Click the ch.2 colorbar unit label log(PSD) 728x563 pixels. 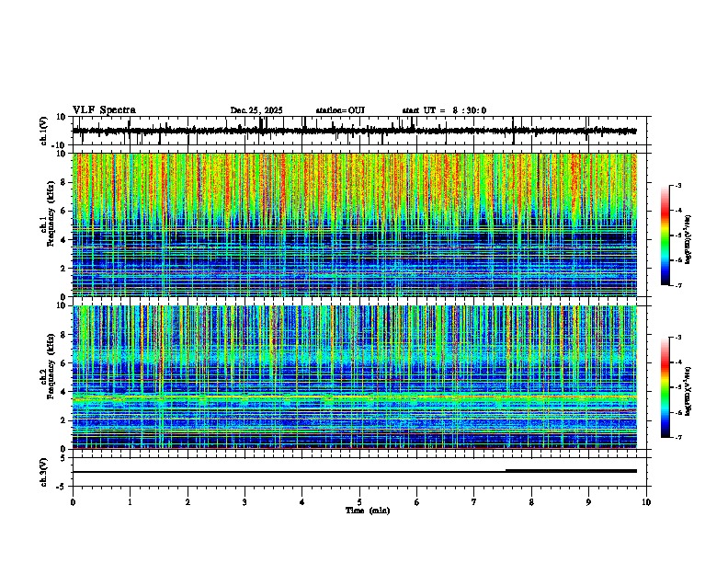click(x=688, y=391)
